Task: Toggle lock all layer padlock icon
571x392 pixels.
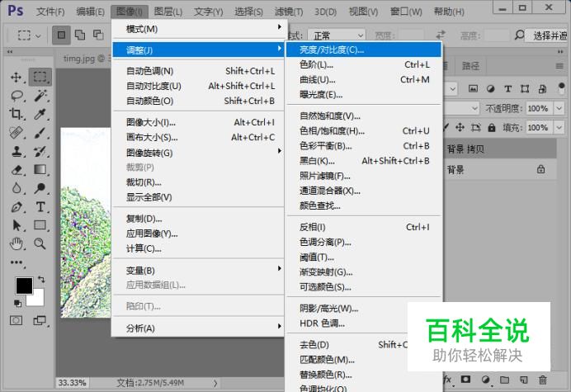Action: click(x=492, y=127)
